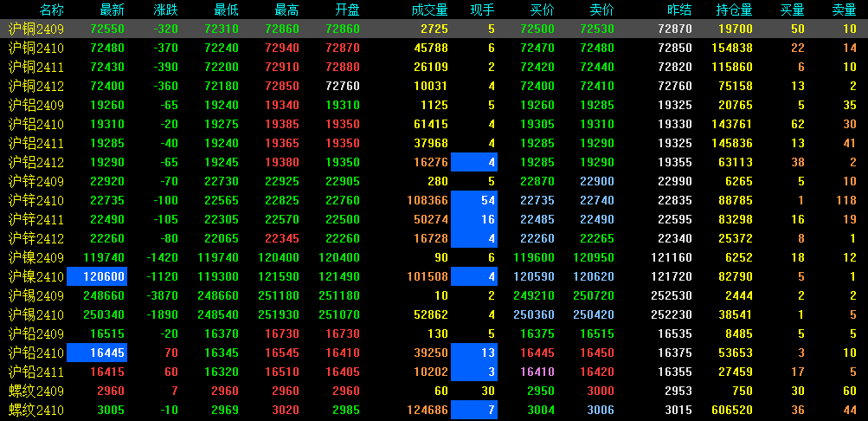Screen dimensions: 868x421
Task: Click the 开盘 column header
Action: pos(348,10)
